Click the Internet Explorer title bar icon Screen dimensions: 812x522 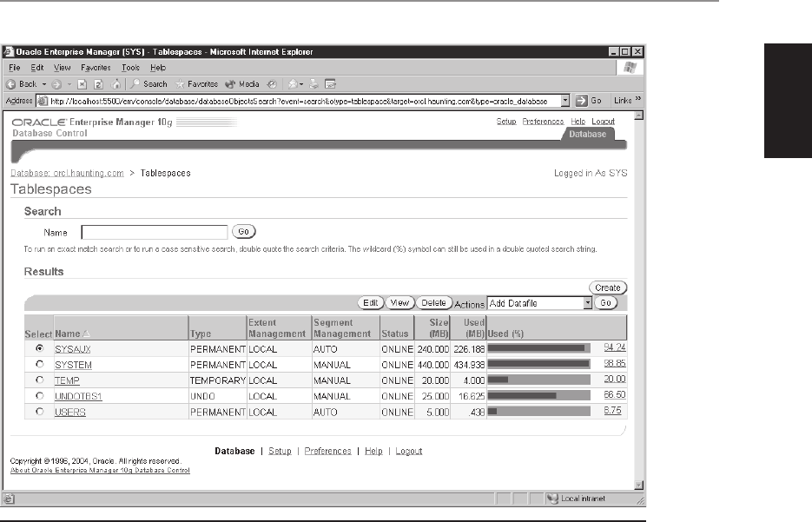pos(9,52)
